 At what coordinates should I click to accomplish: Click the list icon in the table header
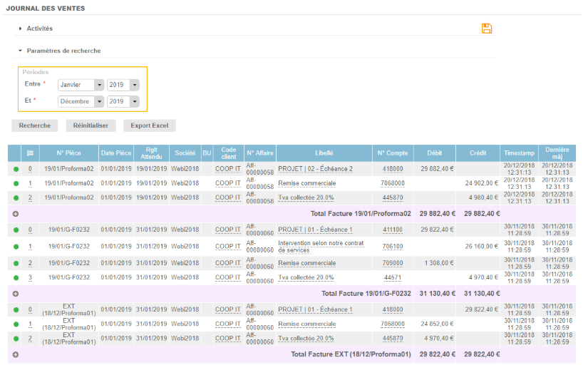coord(30,153)
